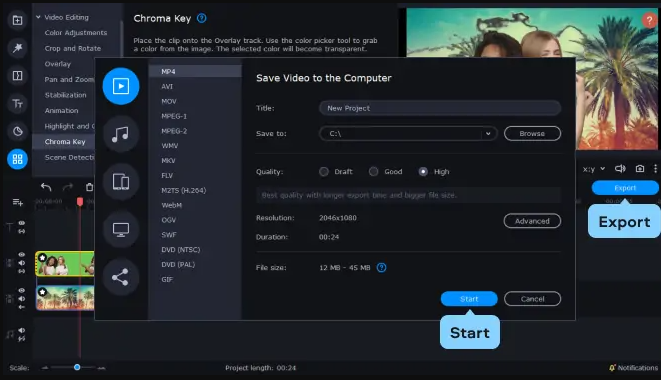Viewport: 661px width, 380px height.
Task: Select the Upload Online share tab
Action: coord(121,277)
